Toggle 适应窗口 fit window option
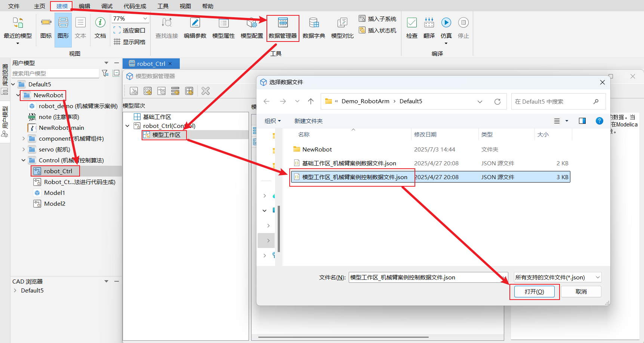 [x=130, y=30]
